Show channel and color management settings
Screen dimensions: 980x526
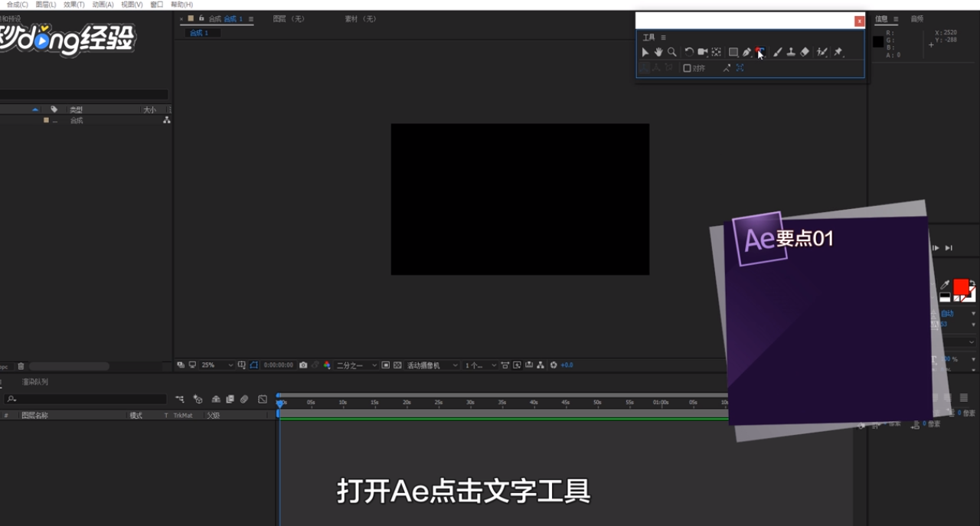(x=327, y=365)
